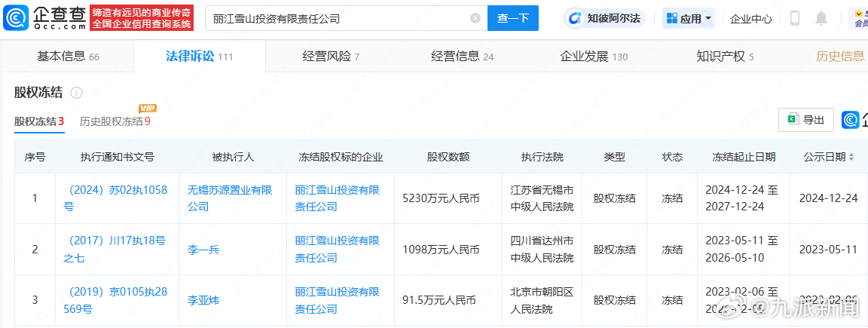Open 丽江雪山投资有限责任公司 link in row 1
Image resolution: width=868 pixels, height=328 pixels.
tap(337, 198)
